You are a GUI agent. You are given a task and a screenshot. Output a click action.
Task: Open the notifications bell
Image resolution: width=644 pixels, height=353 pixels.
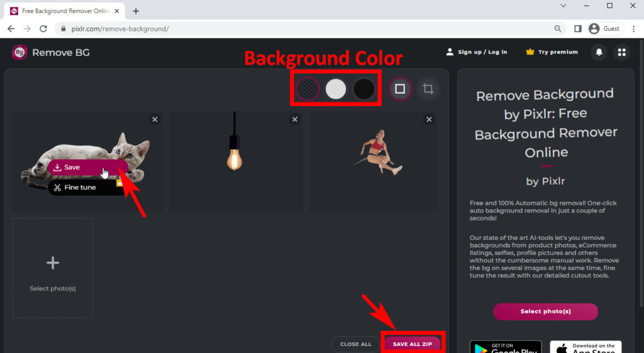pos(599,52)
